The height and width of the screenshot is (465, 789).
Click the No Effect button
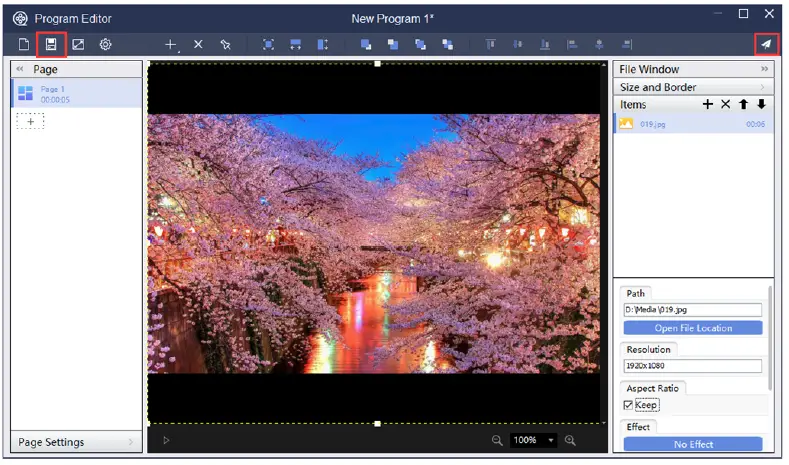pos(693,444)
